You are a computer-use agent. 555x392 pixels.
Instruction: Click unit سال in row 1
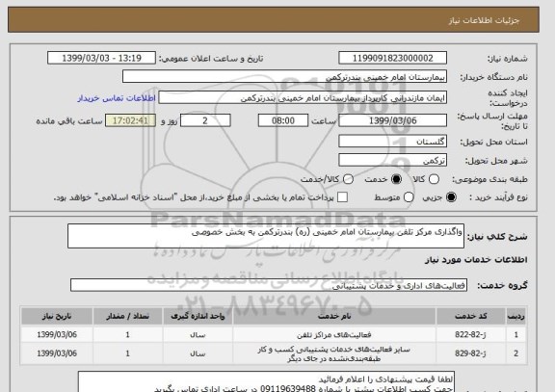click(198, 334)
